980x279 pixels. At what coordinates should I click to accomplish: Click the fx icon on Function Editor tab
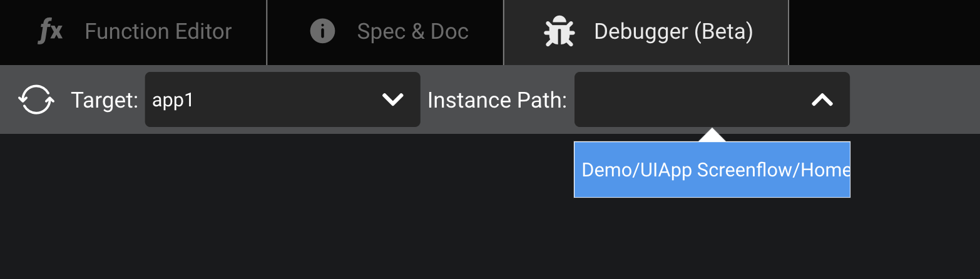(51, 31)
